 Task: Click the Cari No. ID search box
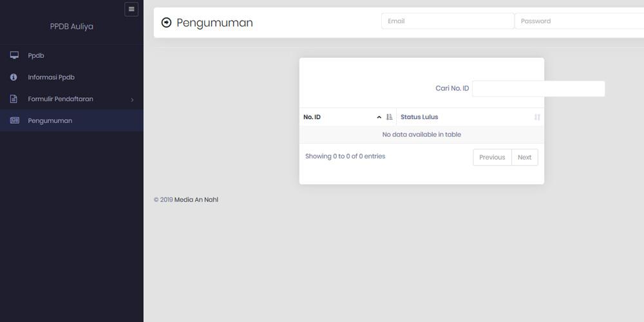(538, 89)
